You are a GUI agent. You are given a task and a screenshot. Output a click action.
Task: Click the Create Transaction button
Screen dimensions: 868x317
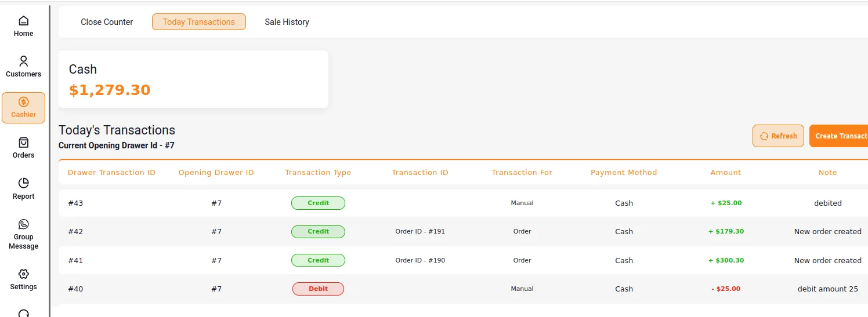(x=838, y=136)
